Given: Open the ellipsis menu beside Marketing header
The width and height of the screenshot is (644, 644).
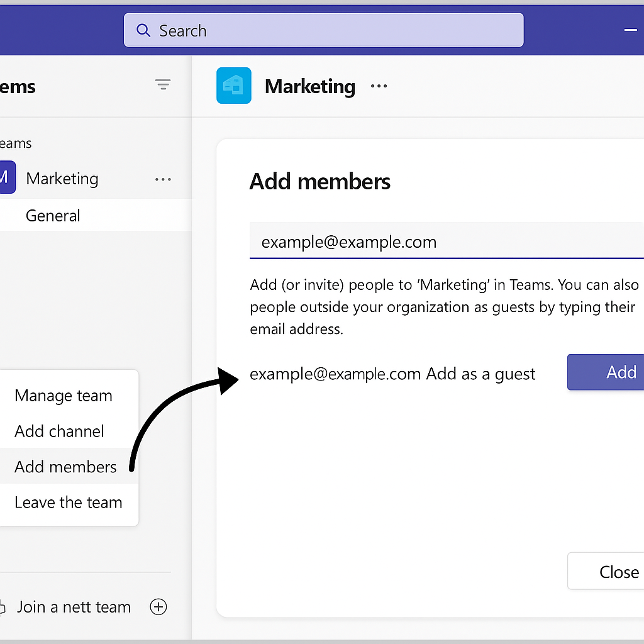Looking at the screenshot, I should [379, 86].
